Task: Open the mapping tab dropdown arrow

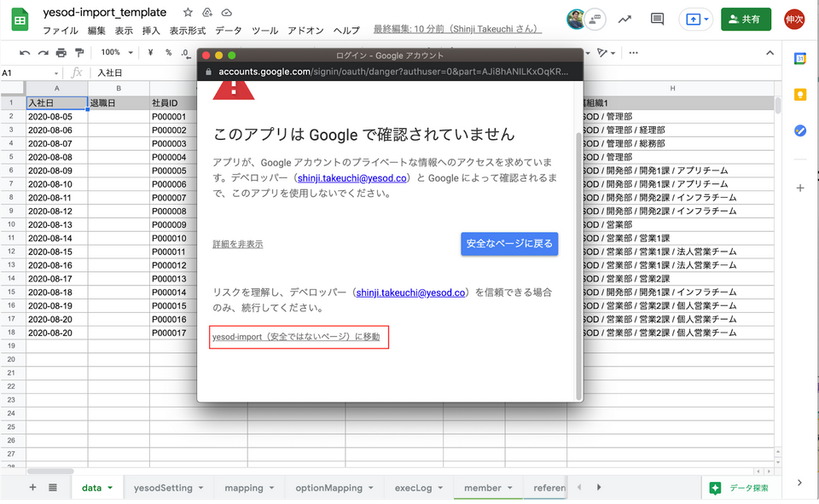Action: [x=271, y=488]
